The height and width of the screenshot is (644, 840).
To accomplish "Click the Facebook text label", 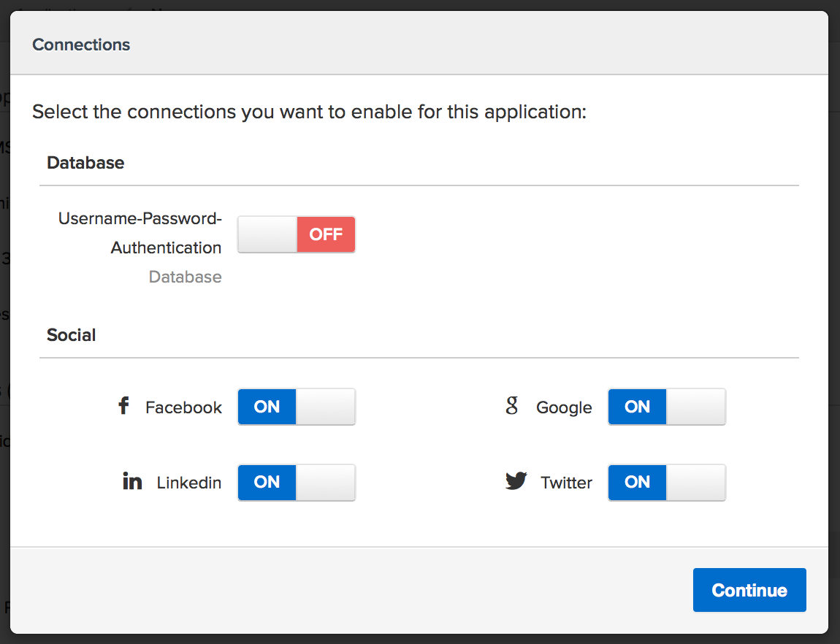I will pos(183,407).
